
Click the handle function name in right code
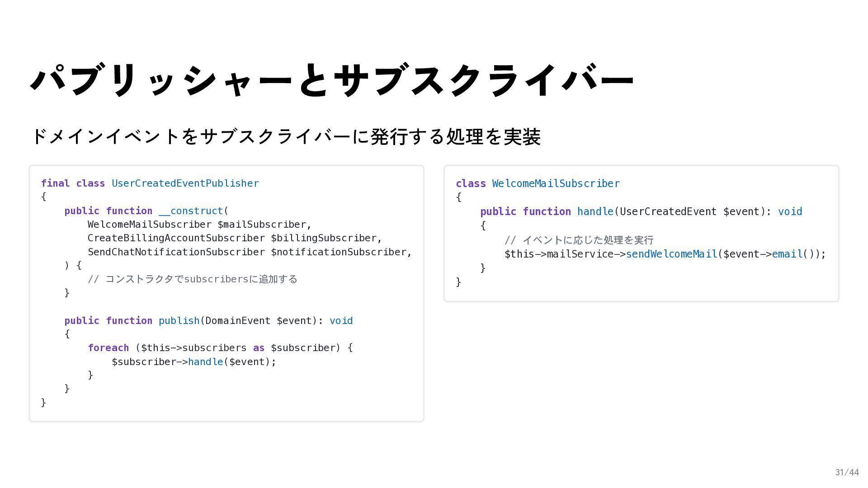coord(595,212)
